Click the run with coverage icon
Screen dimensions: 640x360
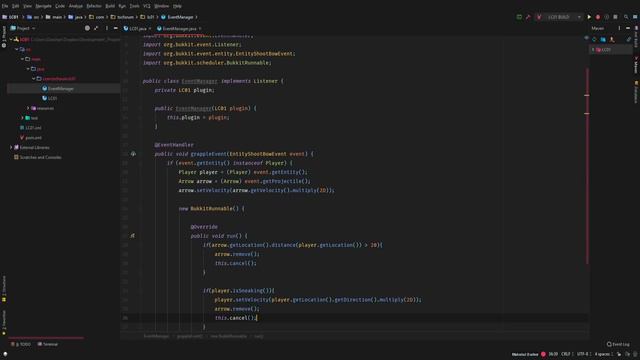607,17
